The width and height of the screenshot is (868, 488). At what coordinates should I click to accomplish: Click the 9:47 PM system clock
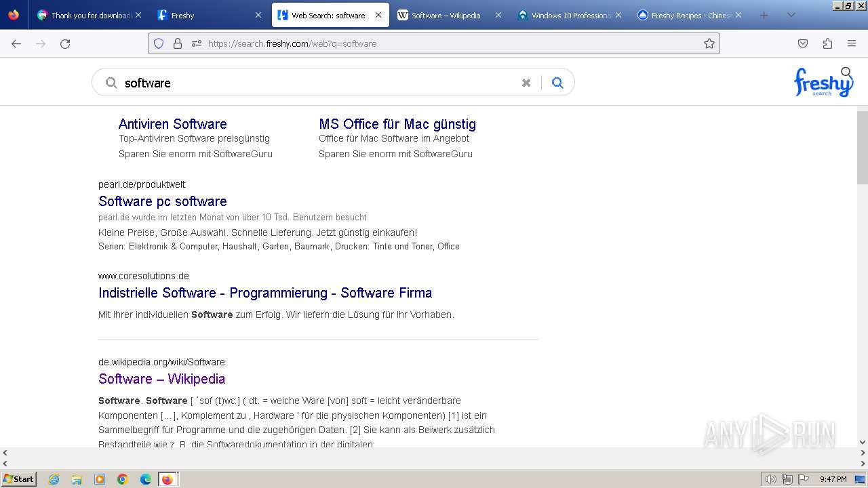tap(833, 479)
